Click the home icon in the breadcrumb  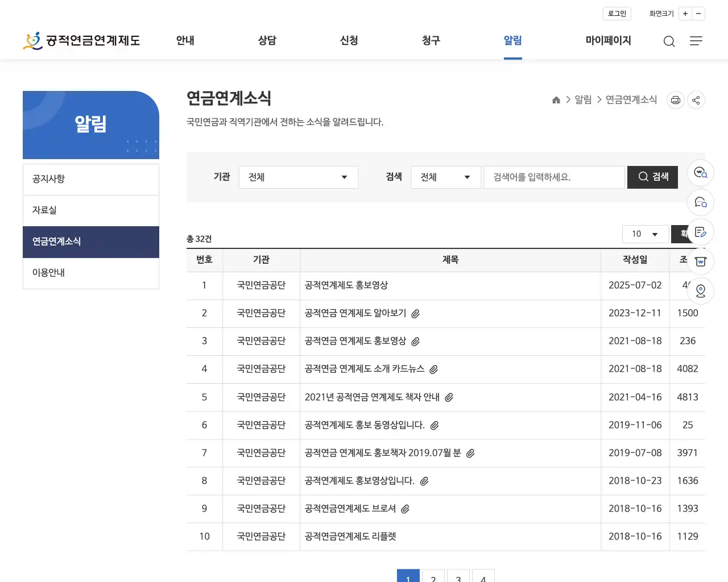coord(556,99)
